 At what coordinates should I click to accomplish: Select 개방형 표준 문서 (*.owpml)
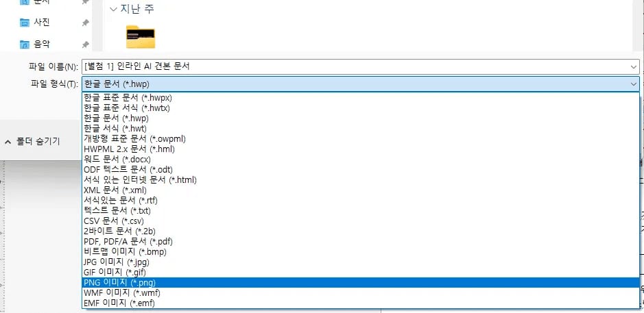[361, 138]
